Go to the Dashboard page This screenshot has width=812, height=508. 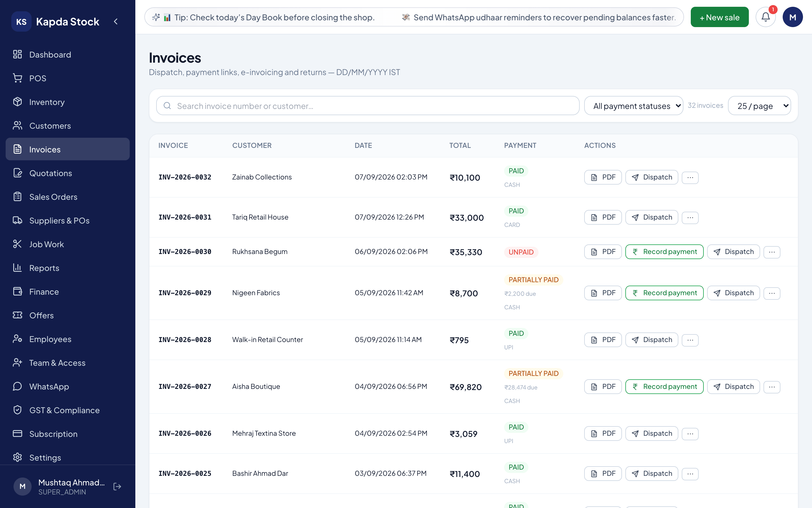[x=67, y=54]
